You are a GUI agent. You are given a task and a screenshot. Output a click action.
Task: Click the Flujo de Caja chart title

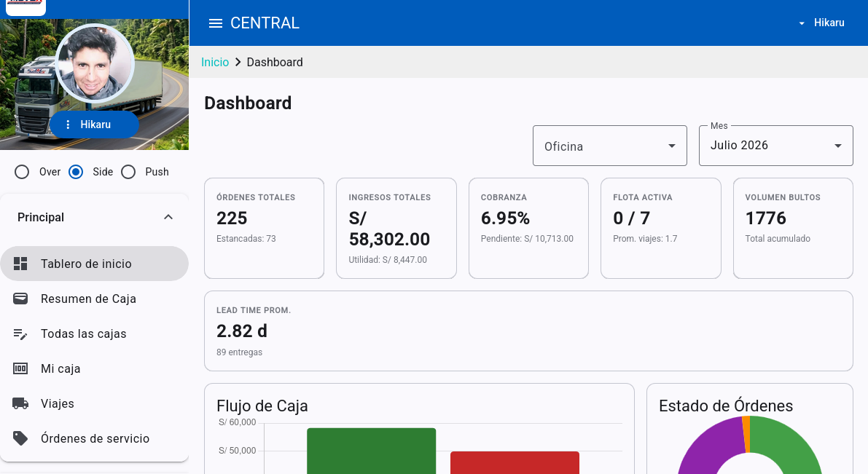pyautogui.click(x=262, y=406)
